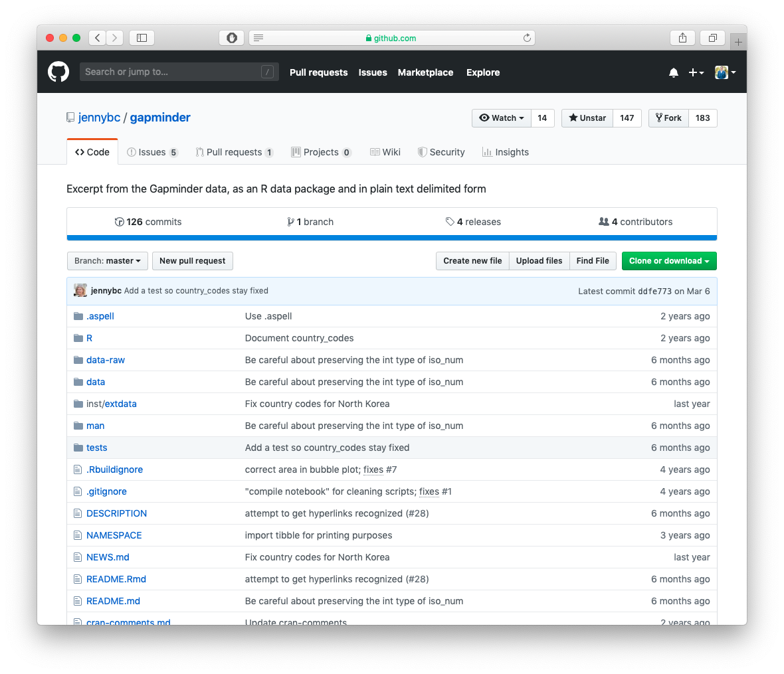Click Safari's Share icon
The height and width of the screenshot is (674, 784).
pos(682,38)
